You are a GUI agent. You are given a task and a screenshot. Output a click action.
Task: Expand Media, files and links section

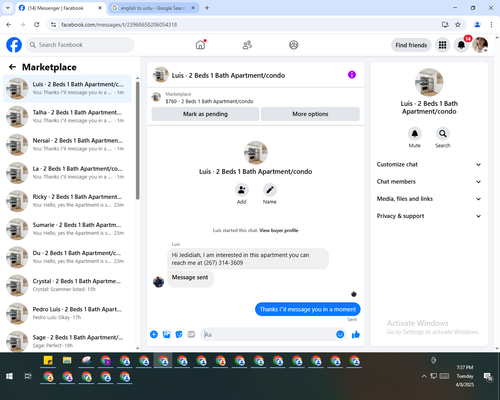pyautogui.click(x=429, y=199)
